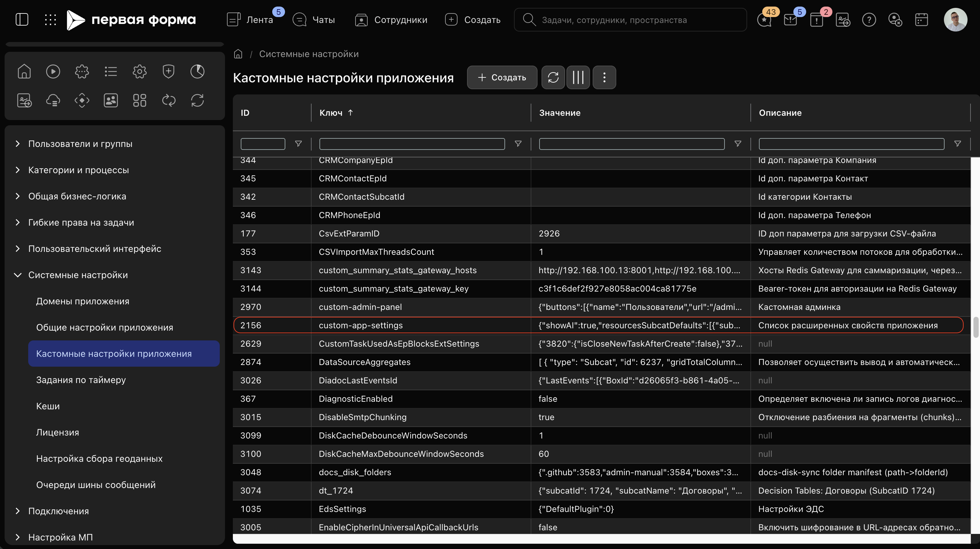Open the Чаты menu item
980x549 pixels.
[314, 19]
